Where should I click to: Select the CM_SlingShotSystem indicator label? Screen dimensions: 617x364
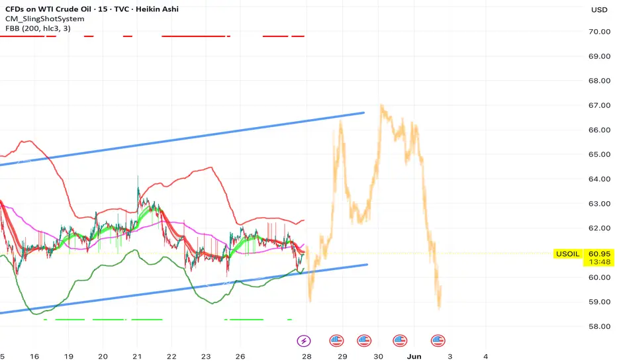coord(44,19)
